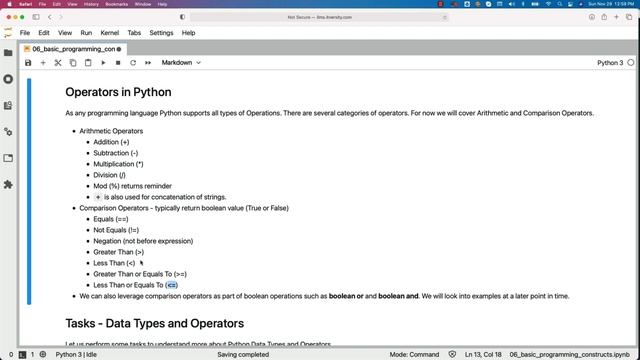Click the Safari address bar
The image size is (640, 360).
[x=320, y=17]
